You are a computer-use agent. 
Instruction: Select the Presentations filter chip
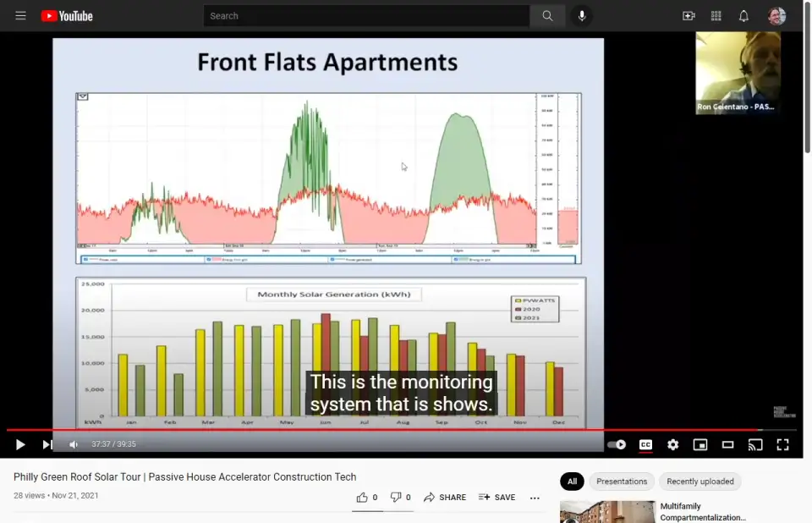tap(622, 482)
